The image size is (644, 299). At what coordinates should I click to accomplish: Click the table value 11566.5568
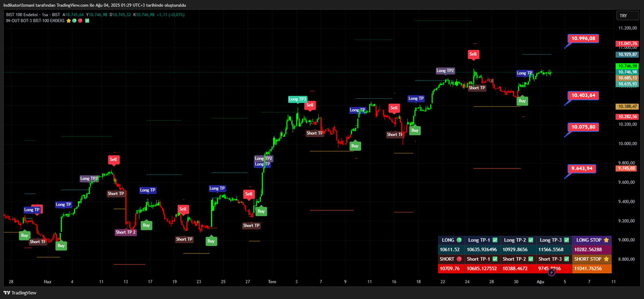pyautogui.click(x=551, y=250)
